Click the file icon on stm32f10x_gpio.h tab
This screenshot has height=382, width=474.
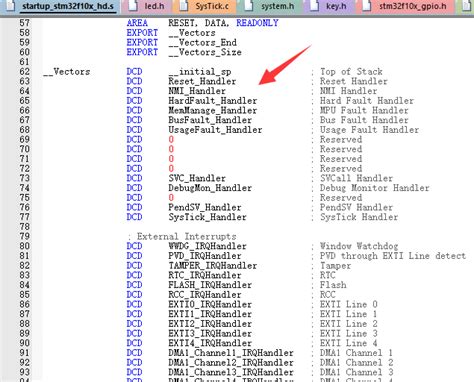pos(367,6)
